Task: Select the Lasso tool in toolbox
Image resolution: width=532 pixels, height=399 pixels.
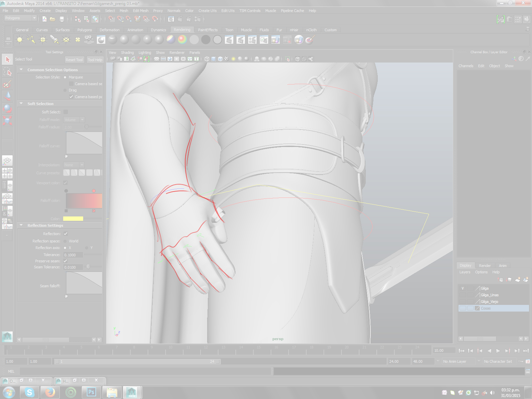Action: coord(7,72)
